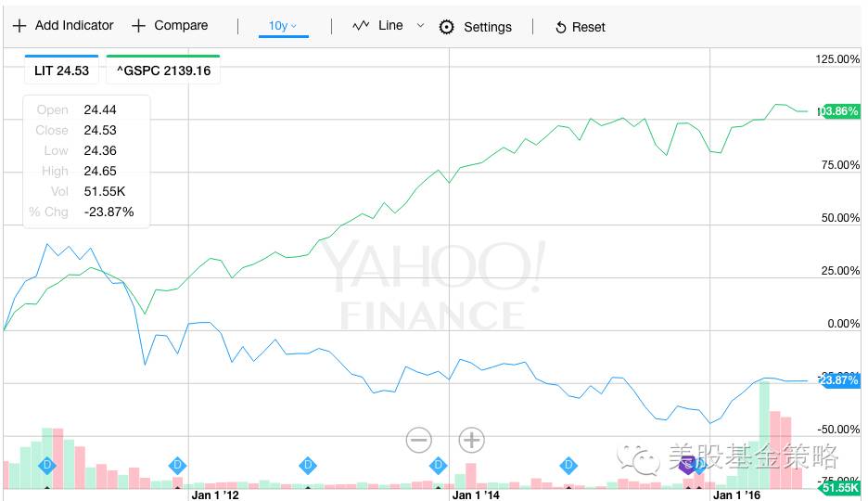Select the ^GSPC 2139.16 symbol tab
The width and height of the screenshot is (868, 501).
click(163, 70)
